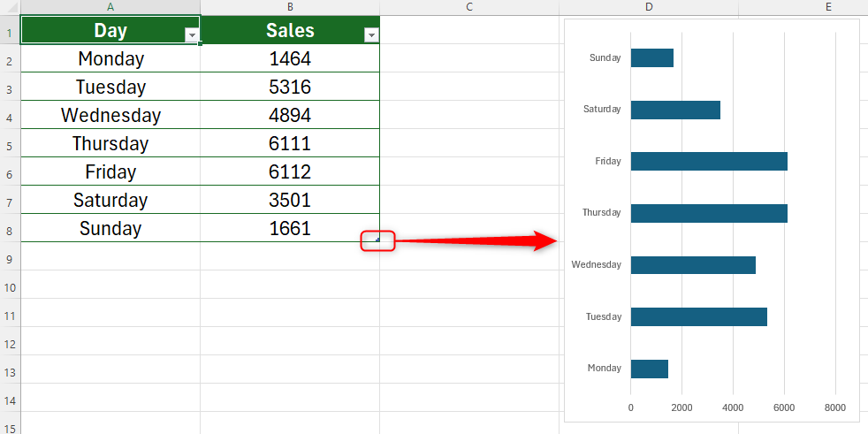This screenshot has width=868, height=434.
Task: Click the select-all corner triangle
Action: tap(10, 7)
